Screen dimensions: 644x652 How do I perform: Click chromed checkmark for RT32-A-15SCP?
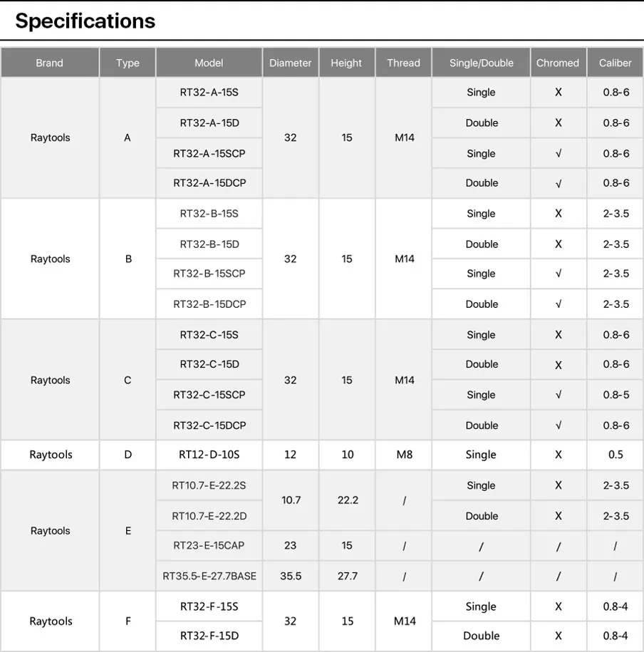559,153
